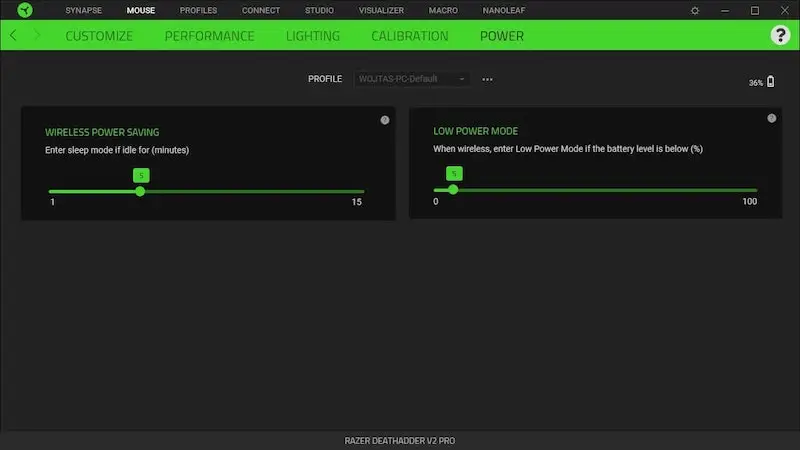
Task: Minimize the Synapse window
Action: [724, 10]
